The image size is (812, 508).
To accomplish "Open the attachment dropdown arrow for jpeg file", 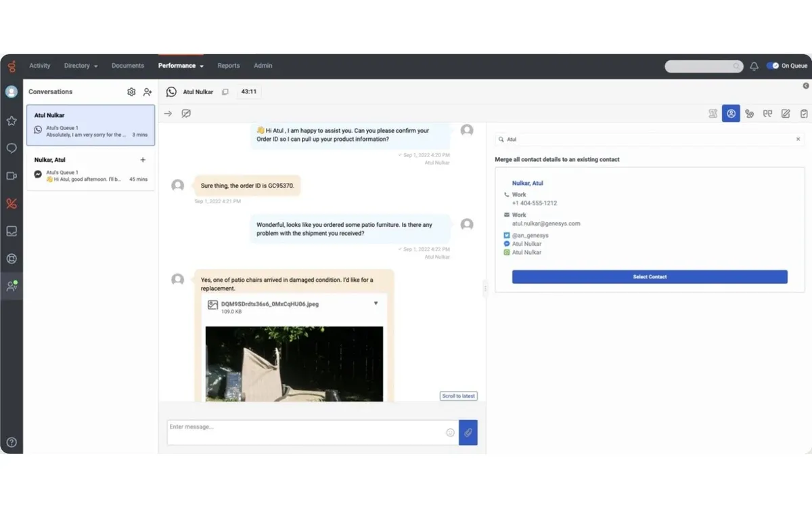I will pyautogui.click(x=376, y=303).
